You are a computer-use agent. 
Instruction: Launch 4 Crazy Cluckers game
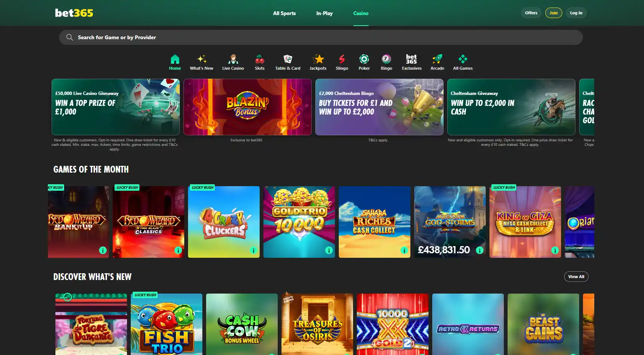tap(224, 222)
